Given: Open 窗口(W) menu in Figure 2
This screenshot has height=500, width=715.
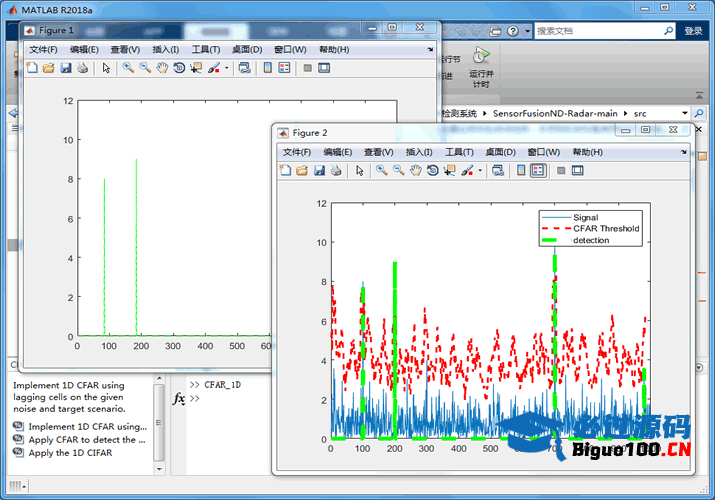Looking at the screenshot, I should pyautogui.click(x=544, y=152).
